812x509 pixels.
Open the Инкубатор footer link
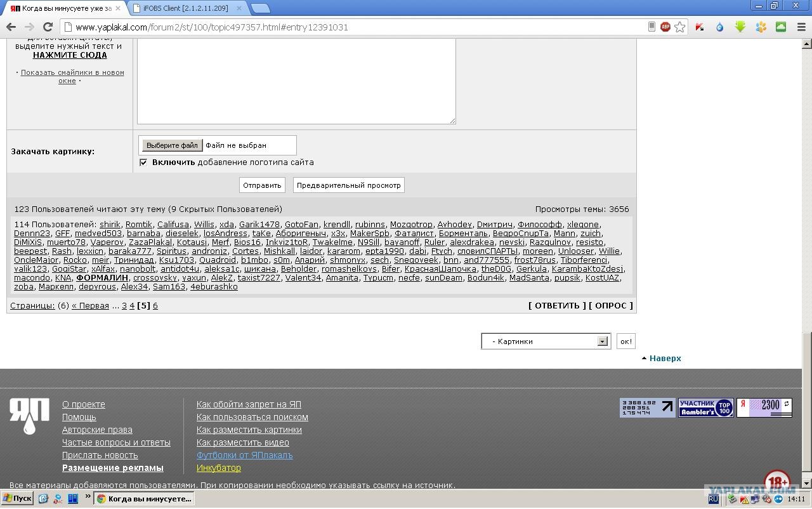(219, 468)
